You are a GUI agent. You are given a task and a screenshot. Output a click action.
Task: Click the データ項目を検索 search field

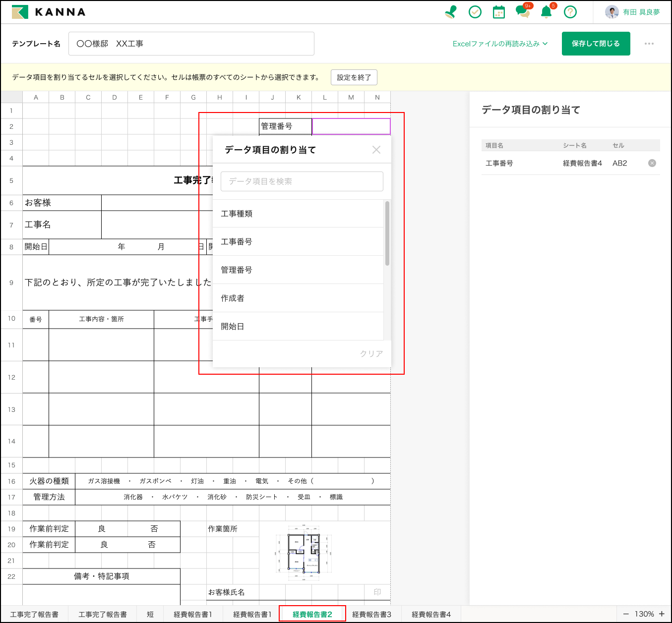pyautogui.click(x=302, y=181)
